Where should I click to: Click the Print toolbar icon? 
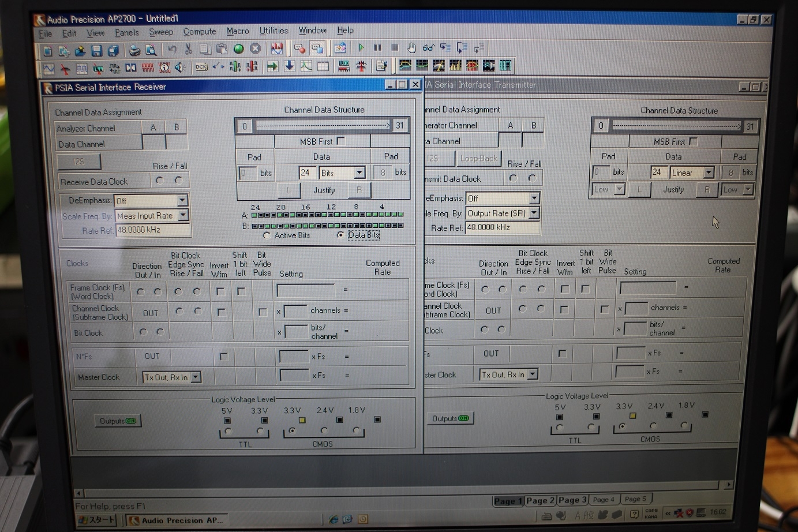[x=134, y=50]
